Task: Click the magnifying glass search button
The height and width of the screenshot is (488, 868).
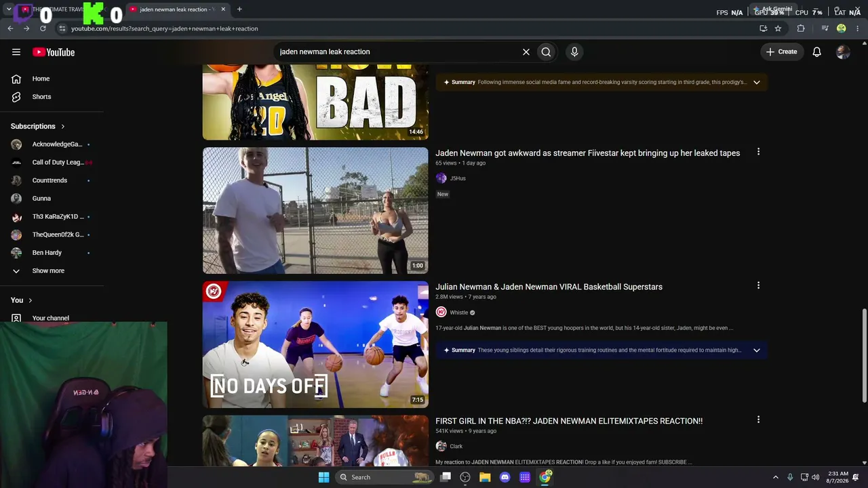Action: (x=546, y=52)
